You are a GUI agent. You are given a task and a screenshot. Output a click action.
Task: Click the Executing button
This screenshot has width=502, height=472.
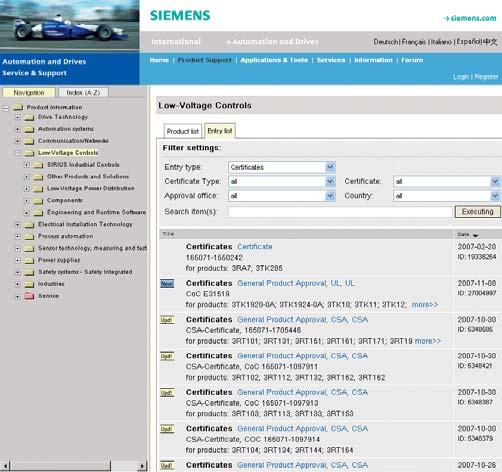[x=477, y=212]
